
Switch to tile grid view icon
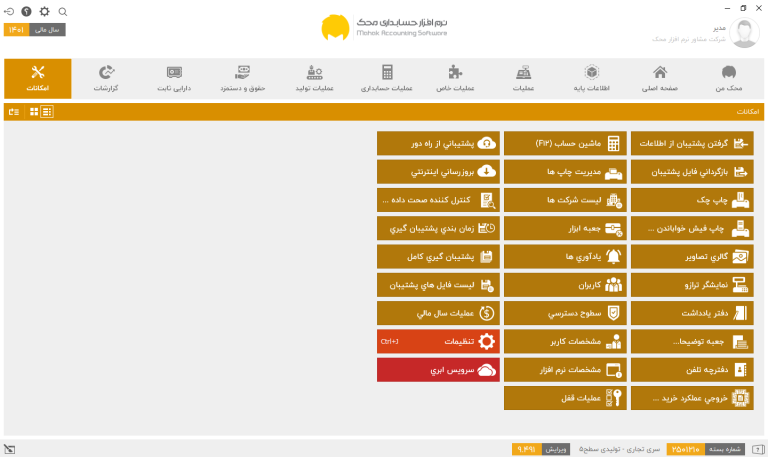coord(34,112)
